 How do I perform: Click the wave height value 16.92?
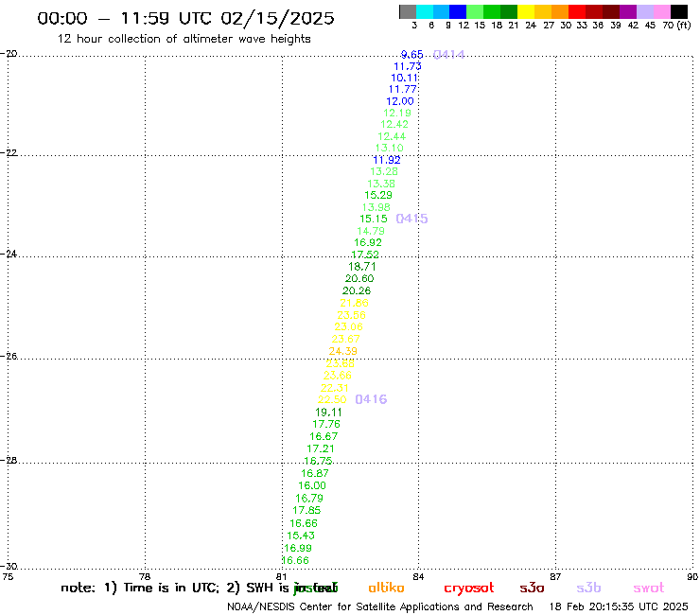pyautogui.click(x=368, y=242)
